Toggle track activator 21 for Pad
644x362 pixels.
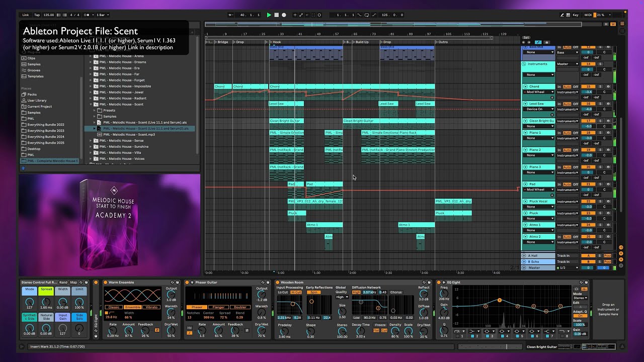click(x=588, y=184)
